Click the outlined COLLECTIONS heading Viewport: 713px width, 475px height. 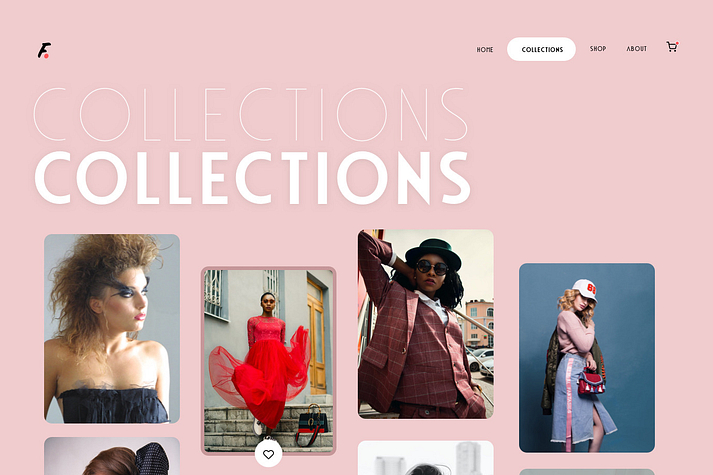(251, 114)
